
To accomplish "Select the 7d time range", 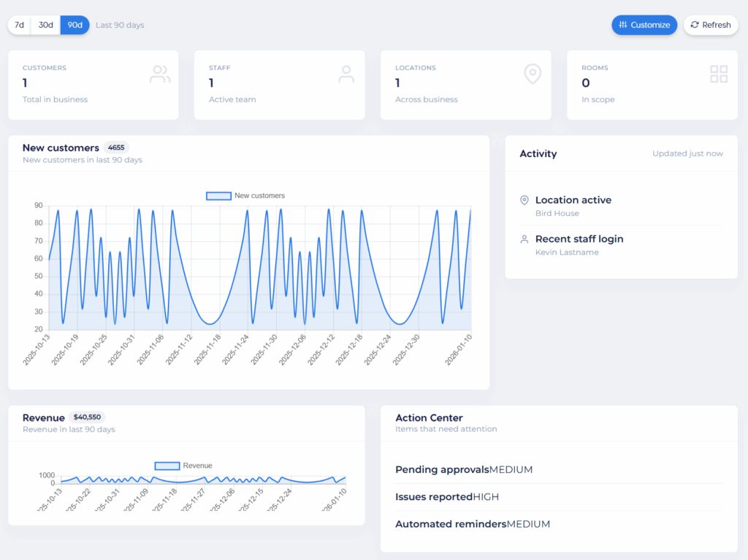I will pos(20,25).
